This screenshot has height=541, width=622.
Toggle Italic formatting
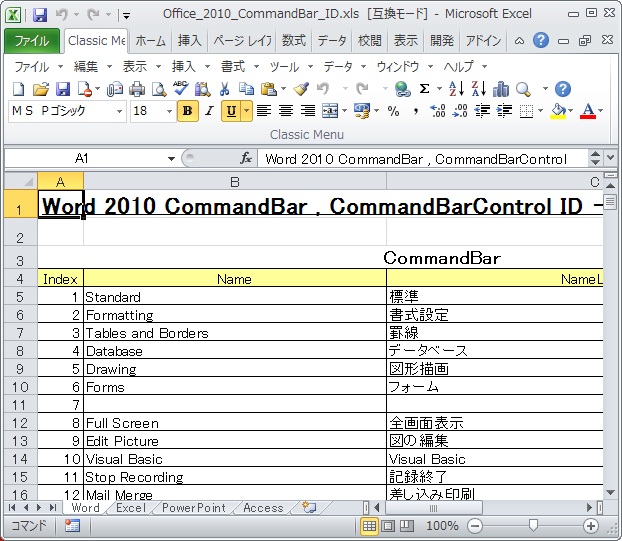click(209, 111)
